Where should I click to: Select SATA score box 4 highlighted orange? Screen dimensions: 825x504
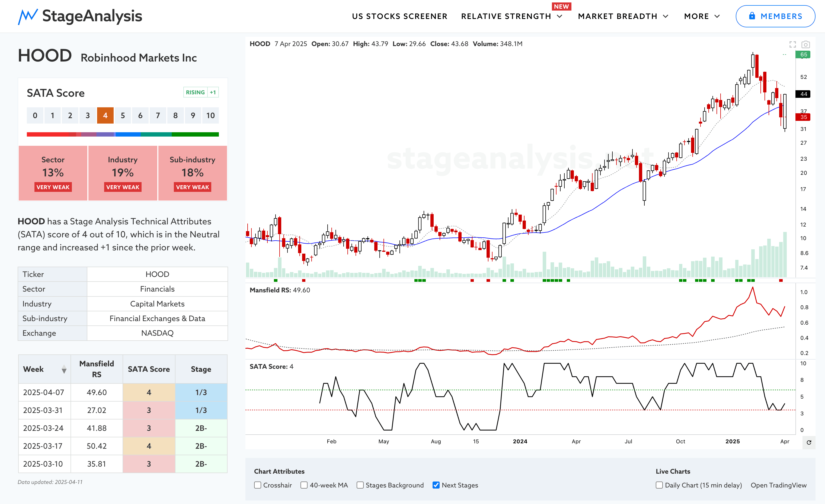[105, 115]
